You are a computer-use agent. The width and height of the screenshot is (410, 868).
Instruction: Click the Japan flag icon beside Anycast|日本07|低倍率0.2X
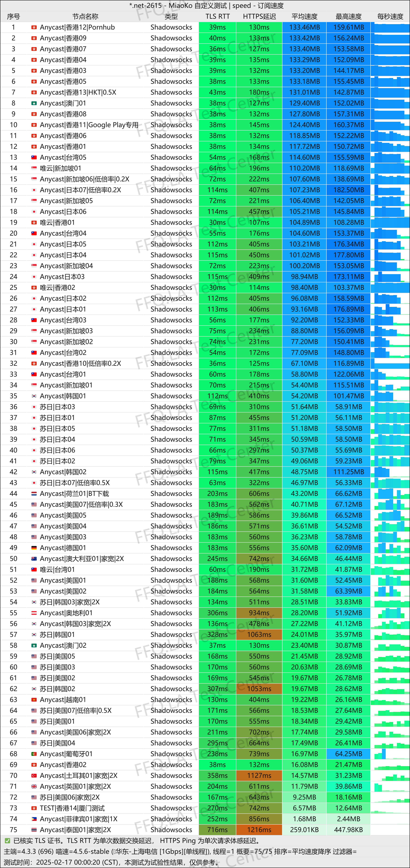pos(34,190)
